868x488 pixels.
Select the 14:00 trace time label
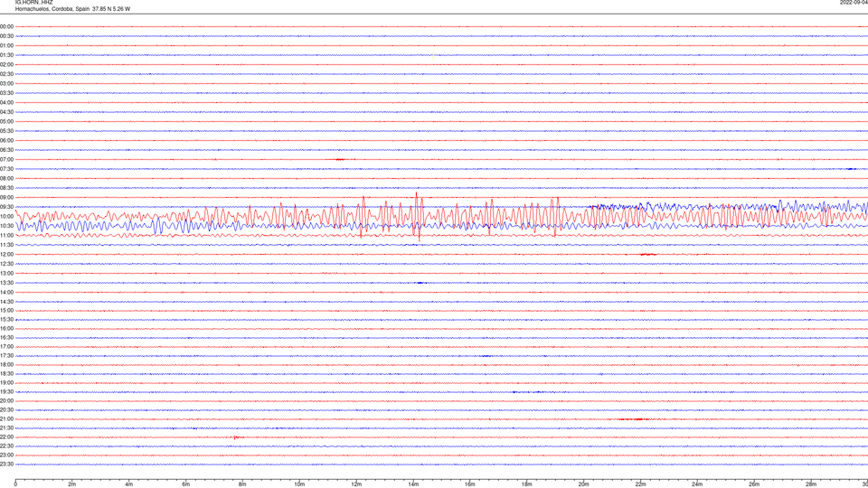[x=6, y=292]
